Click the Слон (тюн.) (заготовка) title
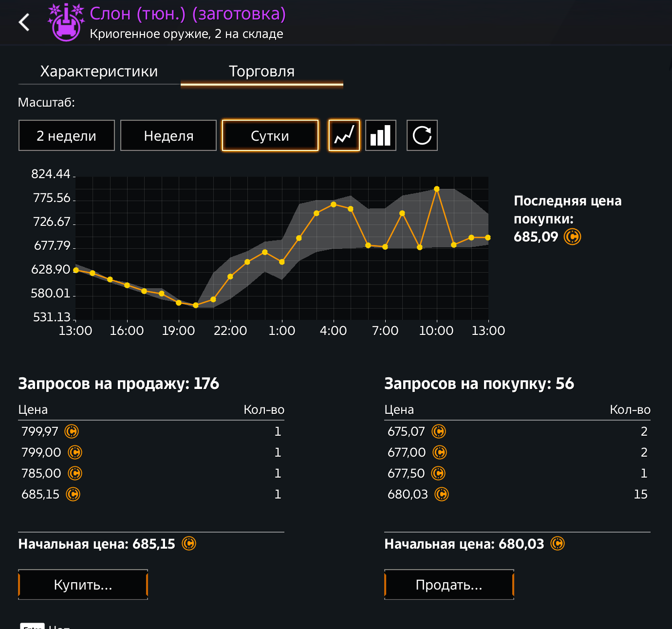Viewport: 672px width, 629px height. [x=188, y=14]
